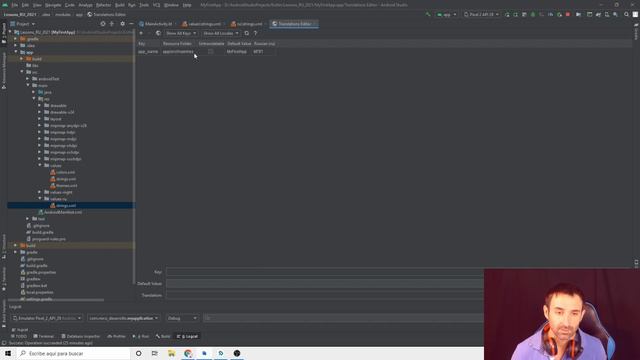Screen dimensions: 640x360
Task: Open the Logcat Emulator Pixel_2_API_29 device dropdown
Action: [47, 318]
